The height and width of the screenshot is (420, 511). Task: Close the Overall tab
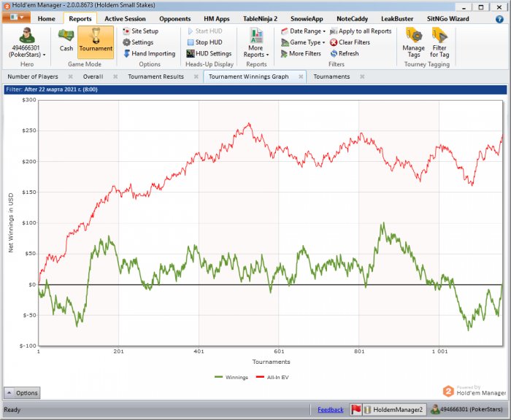(x=115, y=77)
